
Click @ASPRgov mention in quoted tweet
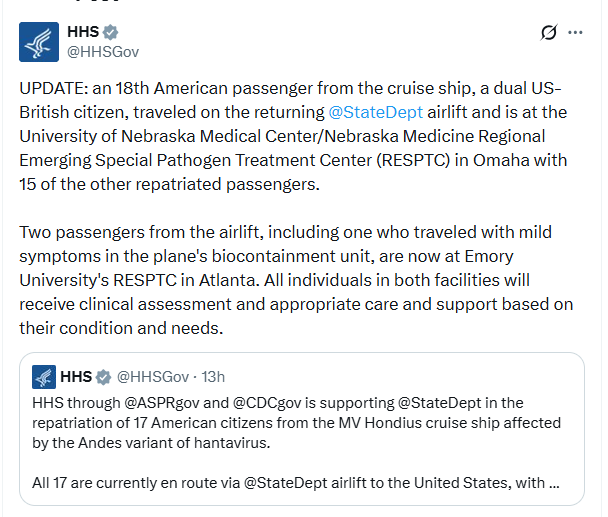click(x=162, y=403)
